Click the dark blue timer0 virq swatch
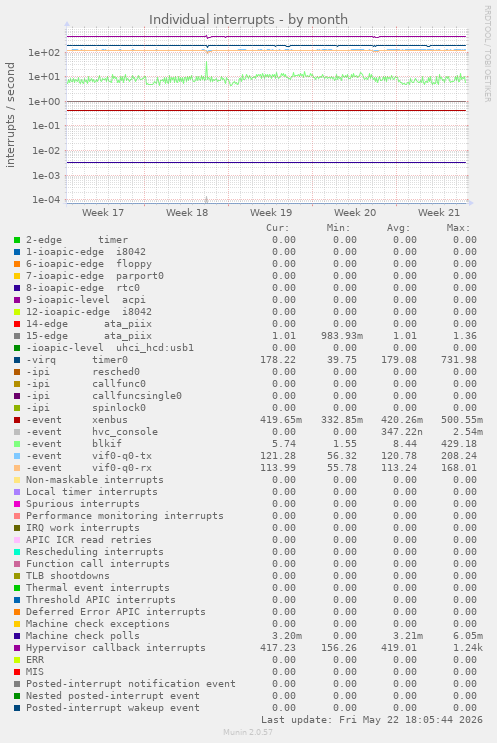This screenshot has height=743, width=497. click(17, 360)
